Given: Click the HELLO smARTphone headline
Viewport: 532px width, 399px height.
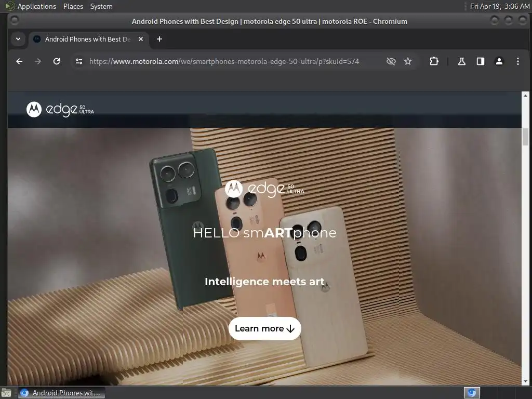Looking at the screenshot, I should point(264,233).
